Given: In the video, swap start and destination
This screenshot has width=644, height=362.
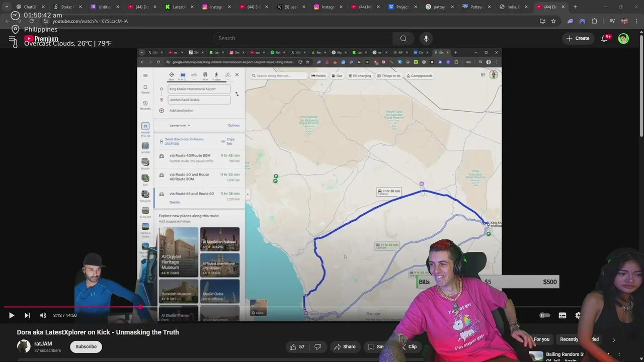Looking at the screenshot, I should [x=237, y=94].
